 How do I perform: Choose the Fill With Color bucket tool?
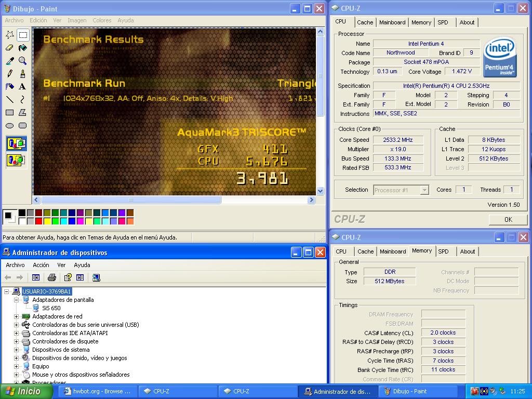(23, 47)
